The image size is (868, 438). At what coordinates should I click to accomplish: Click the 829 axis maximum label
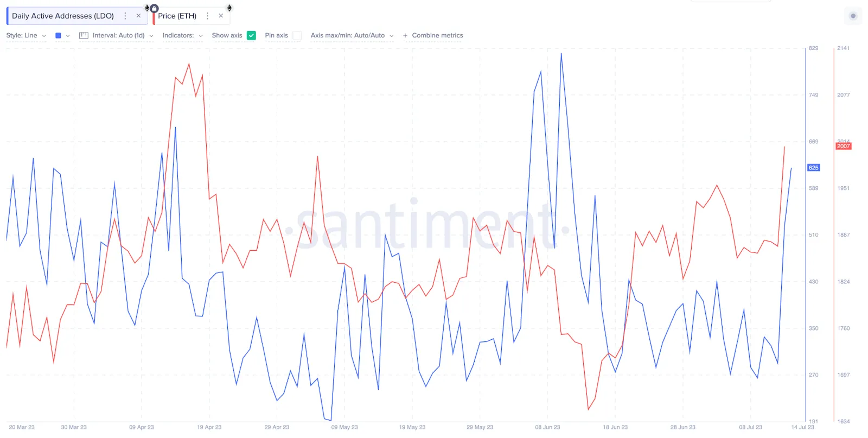[813, 48]
